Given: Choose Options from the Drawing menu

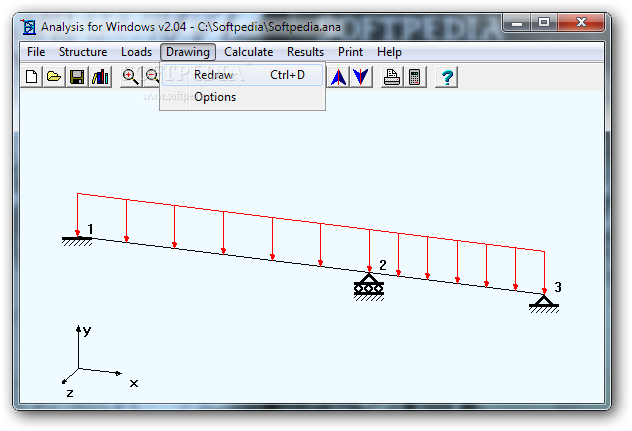Looking at the screenshot, I should coord(243,97).
